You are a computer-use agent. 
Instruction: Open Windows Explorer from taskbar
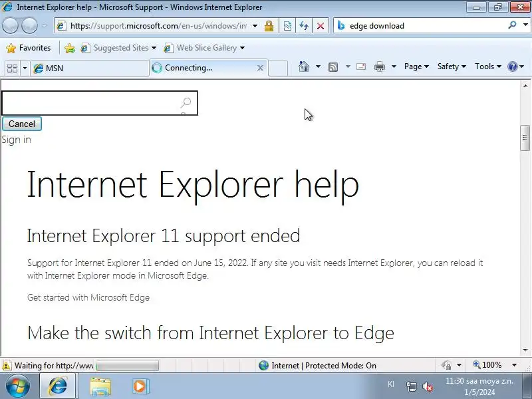100,386
